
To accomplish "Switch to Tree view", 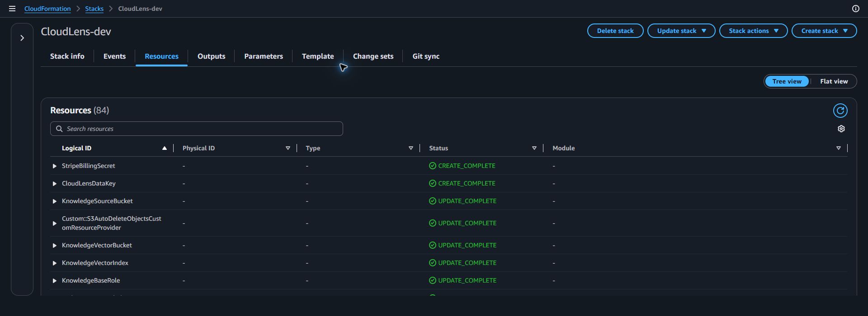I will point(787,81).
